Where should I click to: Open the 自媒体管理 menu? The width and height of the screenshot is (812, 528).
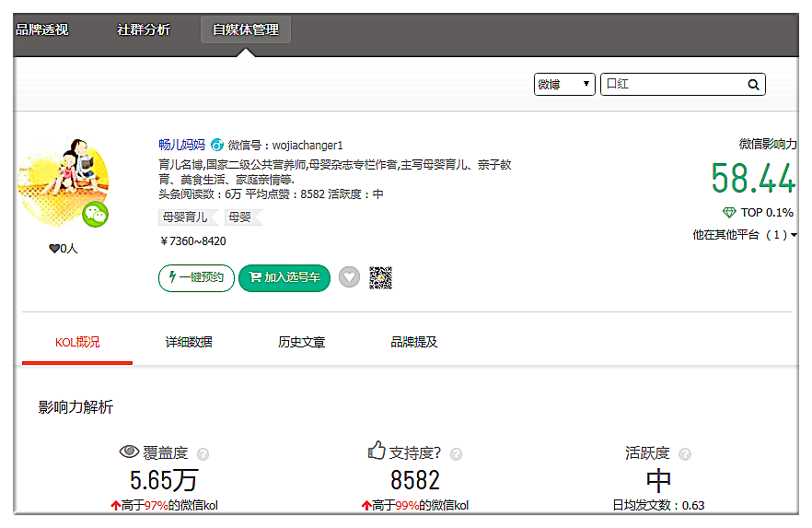coord(245,29)
